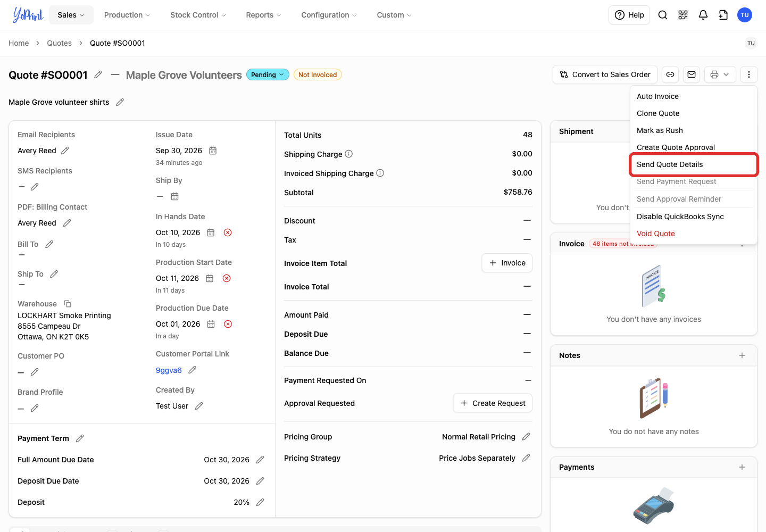Open the Issue Date calendar picker

213,151
